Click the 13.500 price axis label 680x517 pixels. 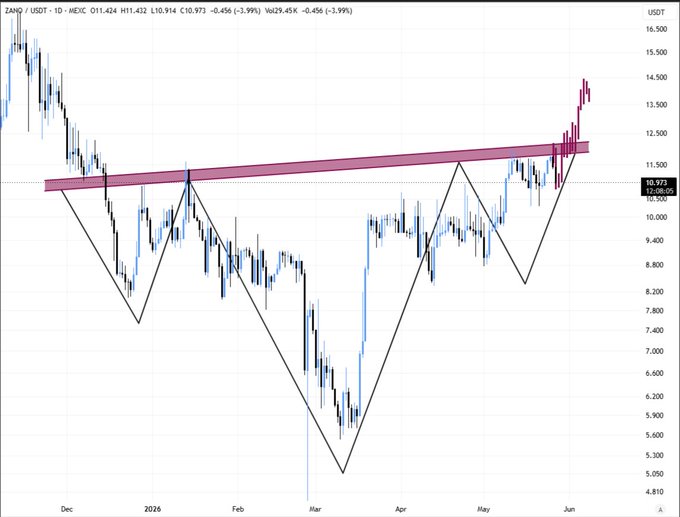click(x=656, y=105)
